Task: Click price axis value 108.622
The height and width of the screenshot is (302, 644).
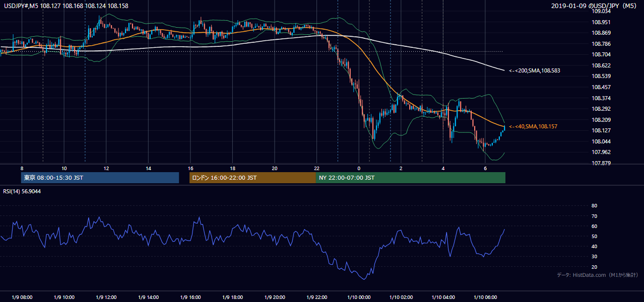Action: point(601,65)
